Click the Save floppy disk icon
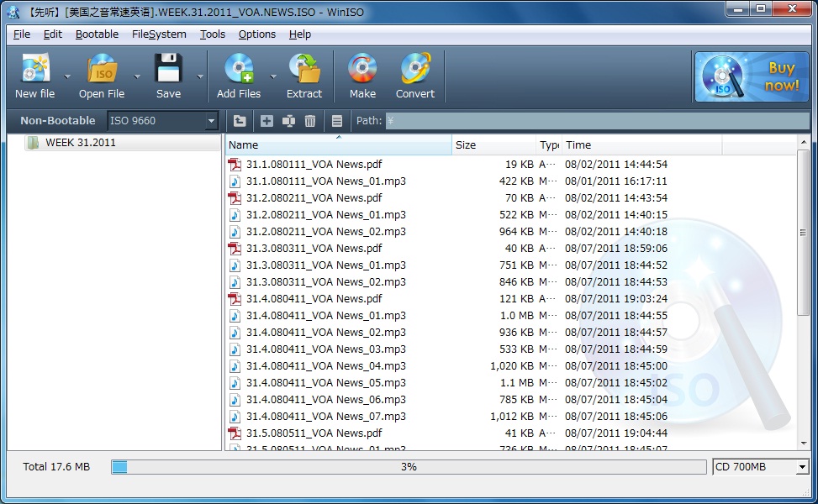The image size is (818, 504). [x=168, y=68]
